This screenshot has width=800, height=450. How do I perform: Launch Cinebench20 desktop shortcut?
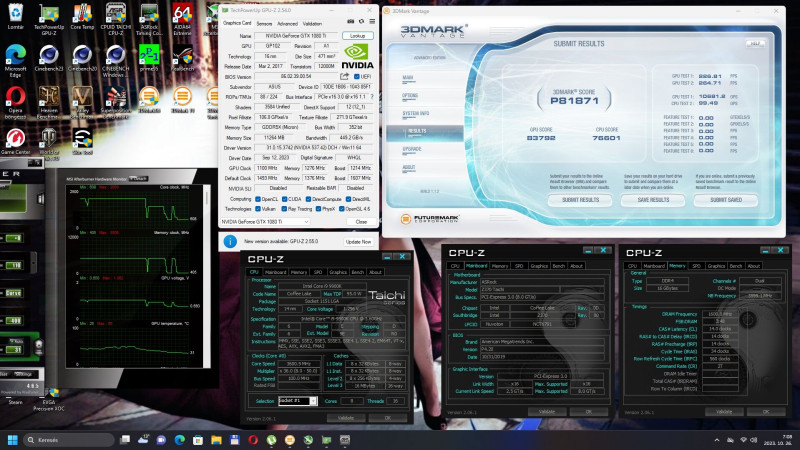point(82,59)
